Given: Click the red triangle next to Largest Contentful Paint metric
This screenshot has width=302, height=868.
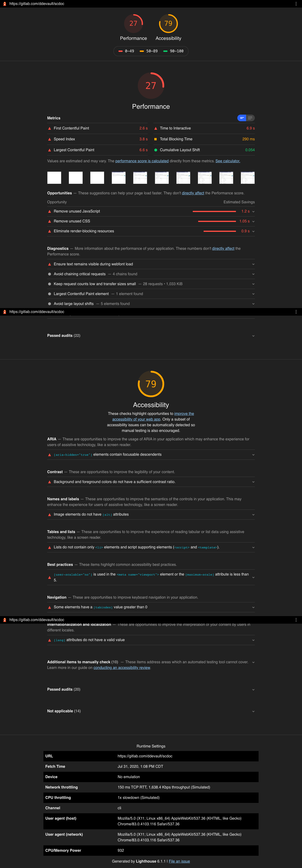Looking at the screenshot, I should click(50, 150).
